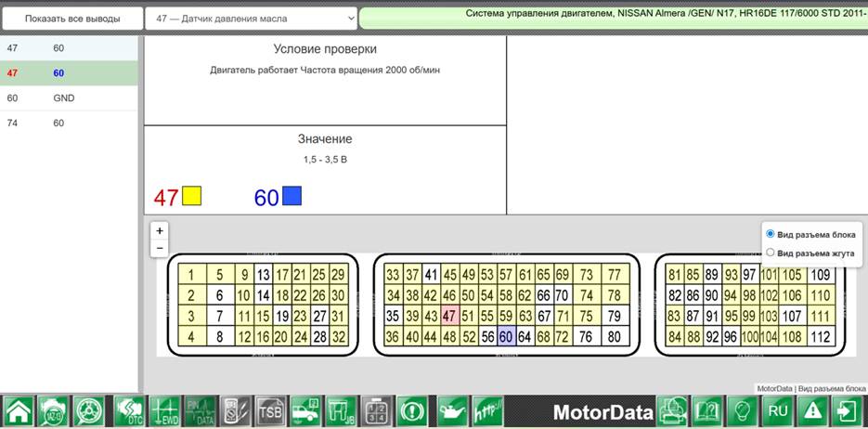Open the brake warning lamp icon
Screen dimensions: 868x429
click(x=411, y=411)
